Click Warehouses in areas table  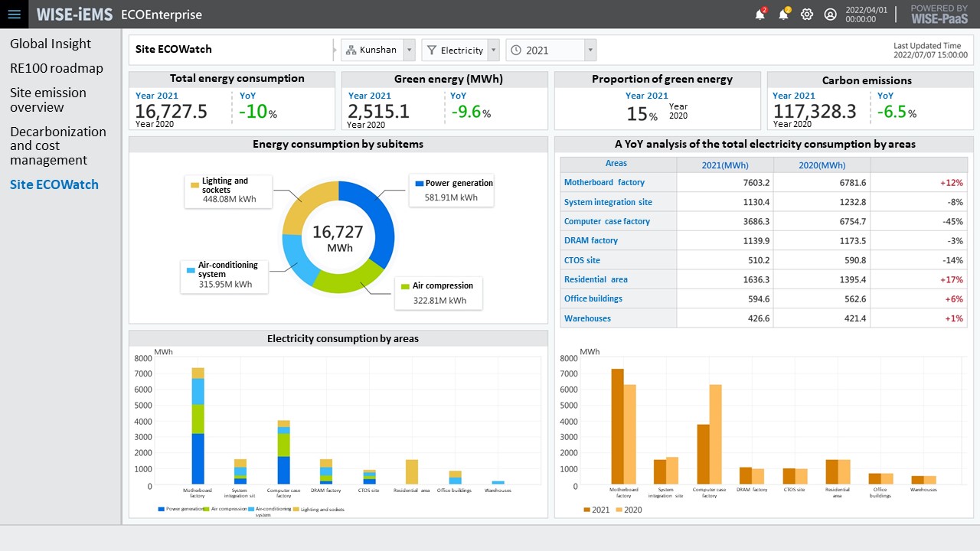click(587, 318)
